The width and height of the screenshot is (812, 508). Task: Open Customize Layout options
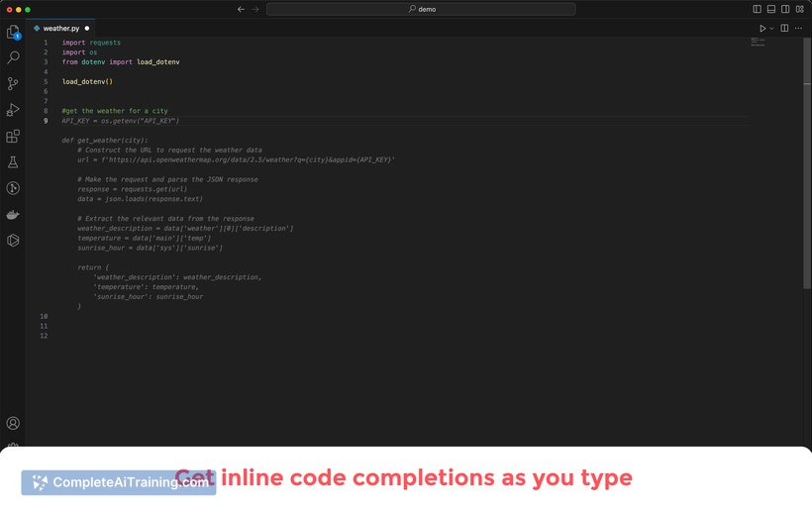click(800, 9)
